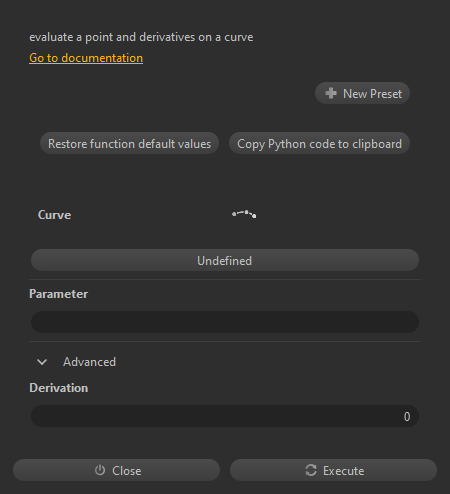Click the curve function description text
Image resolution: width=450 pixels, height=494 pixels.
[141, 37]
